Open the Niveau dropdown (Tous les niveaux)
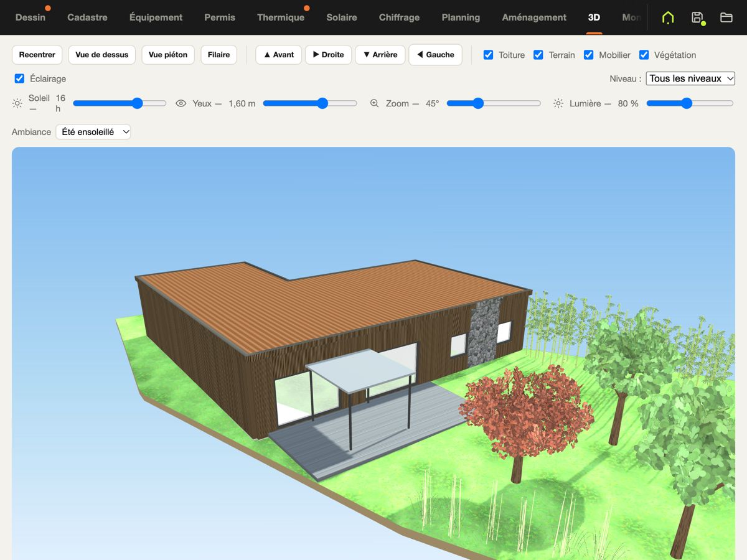Viewport: 747px width, 560px height. 690,78
